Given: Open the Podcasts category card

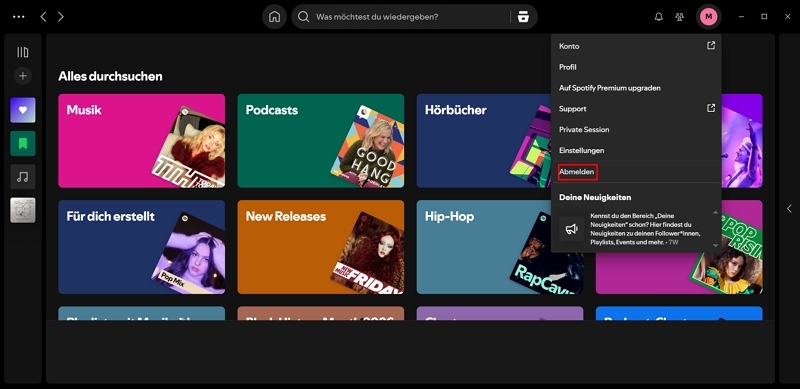Looking at the screenshot, I should click(320, 140).
